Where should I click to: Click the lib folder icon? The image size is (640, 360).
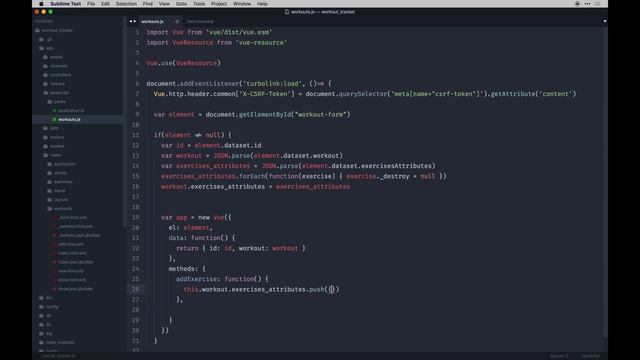(41, 324)
